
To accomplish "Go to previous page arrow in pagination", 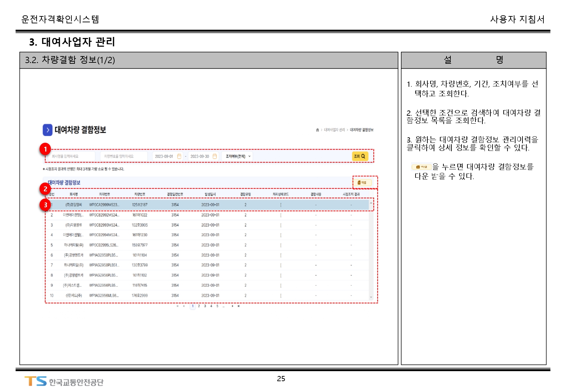I will pyautogui.click(x=184, y=306).
